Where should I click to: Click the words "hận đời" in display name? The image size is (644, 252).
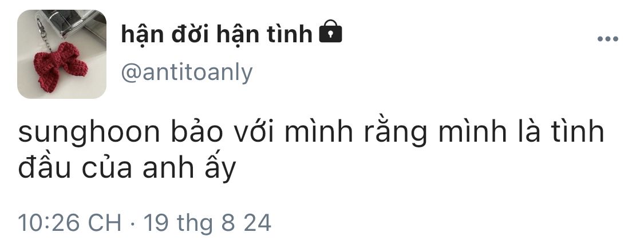click(165, 34)
